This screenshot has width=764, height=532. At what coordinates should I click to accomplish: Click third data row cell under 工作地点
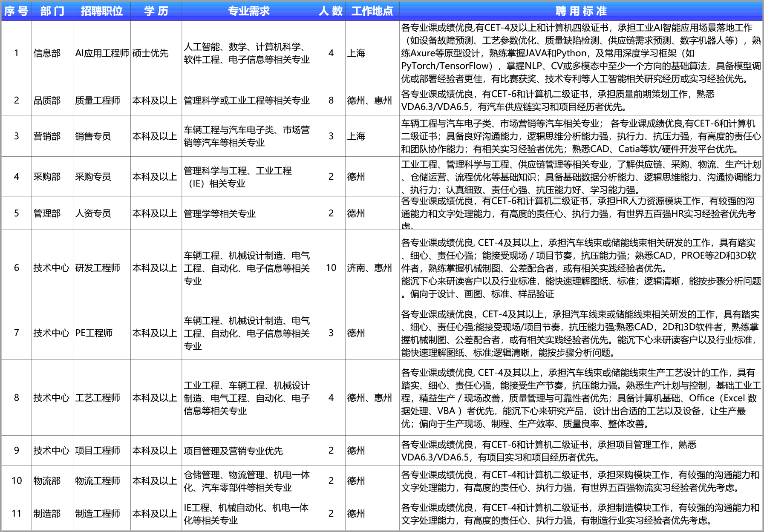coord(372,136)
